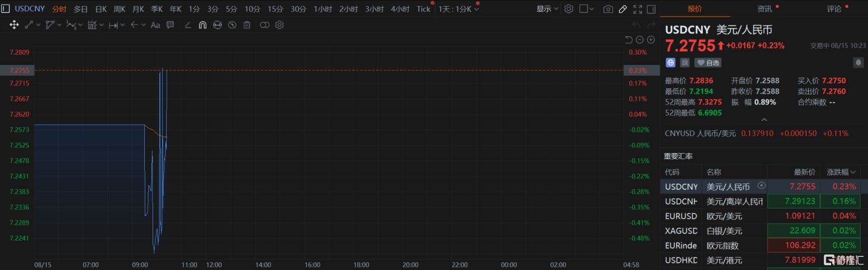Open the CNYUSD 人民币/美元 quote link
Viewport: 868px width, 270px height.
(x=700, y=134)
